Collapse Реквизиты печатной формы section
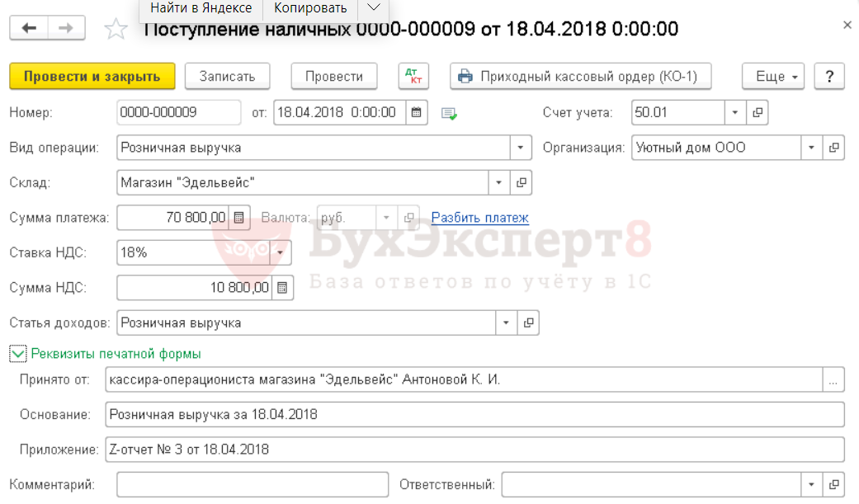This screenshot has width=859, height=504. click(17, 354)
